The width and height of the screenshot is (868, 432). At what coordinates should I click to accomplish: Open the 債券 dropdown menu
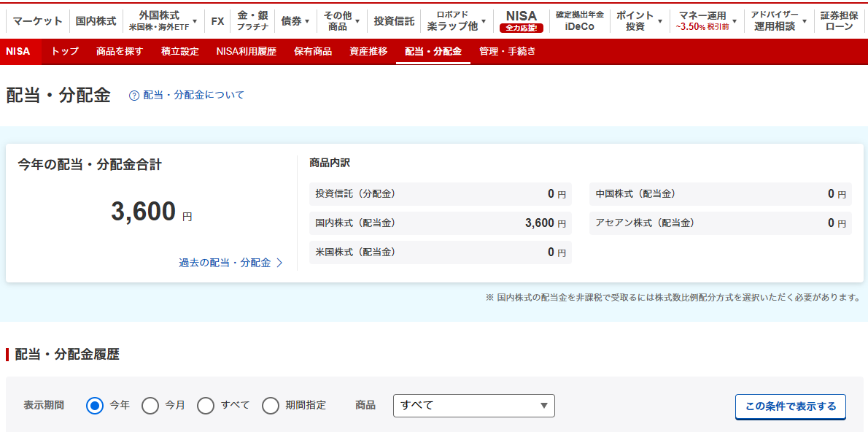click(x=295, y=21)
